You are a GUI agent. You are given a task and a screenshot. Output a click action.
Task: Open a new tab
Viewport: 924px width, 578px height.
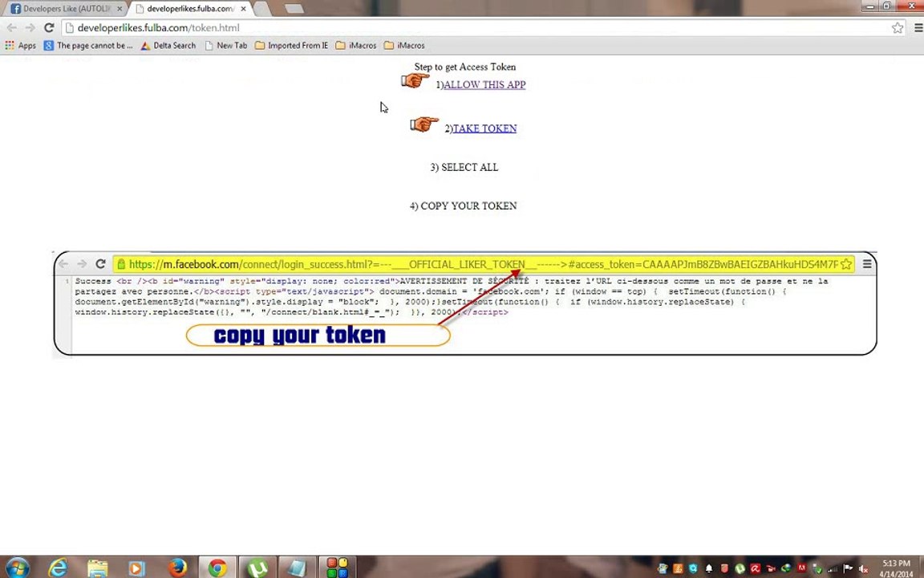click(294, 9)
